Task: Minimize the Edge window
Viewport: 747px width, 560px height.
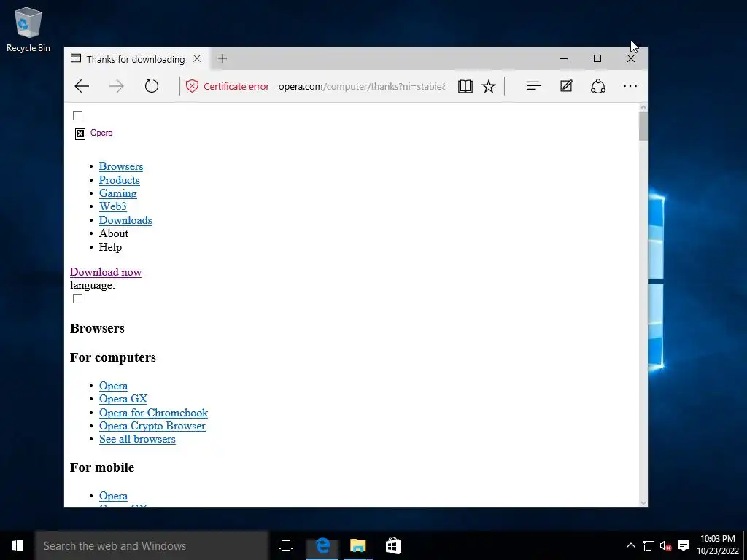Action: [564, 58]
